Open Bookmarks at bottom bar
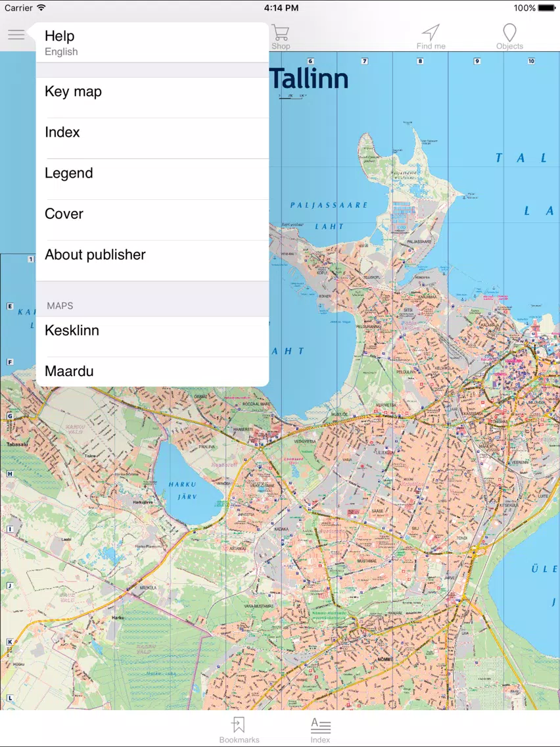This screenshot has height=747, width=560. pyautogui.click(x=239, y=730)
